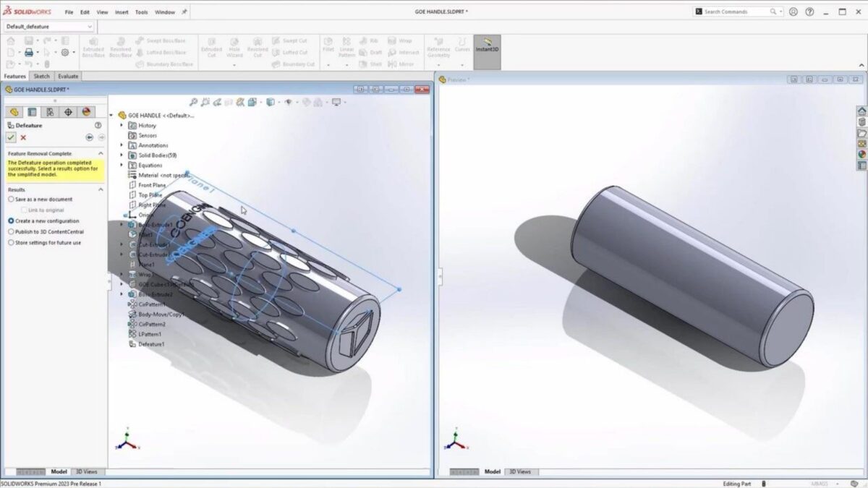This screenshot has width=868, height=488.
Task: Open the File menu
Action: click(69, 12)
